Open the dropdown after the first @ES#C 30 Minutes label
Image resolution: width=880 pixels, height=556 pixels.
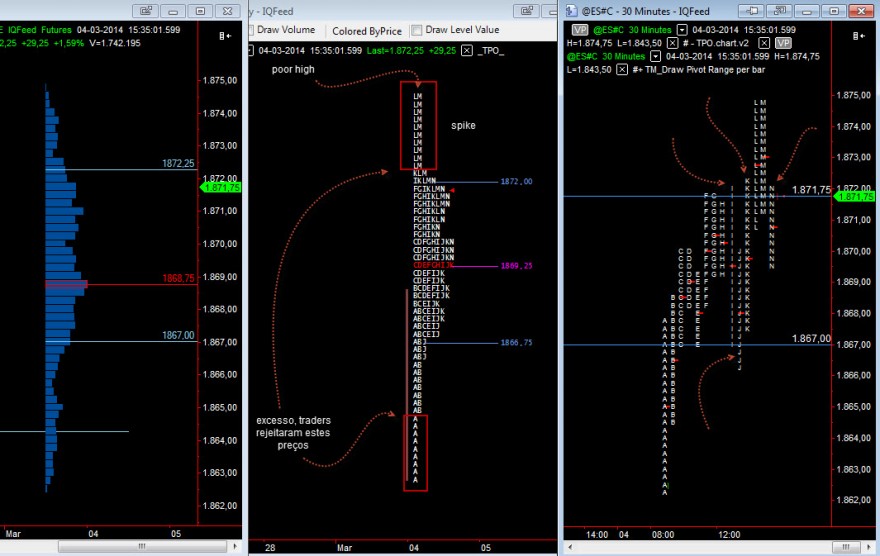(x=682, y=30)
